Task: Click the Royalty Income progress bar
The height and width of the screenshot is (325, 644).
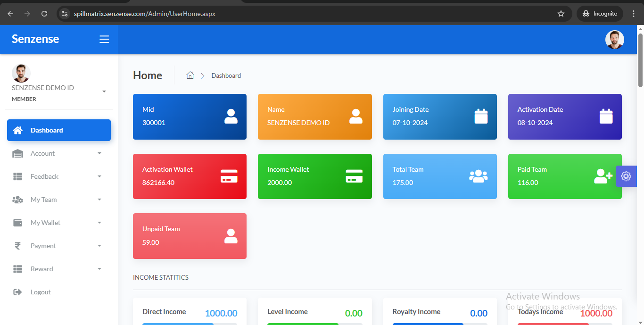Action: point(440,324)
